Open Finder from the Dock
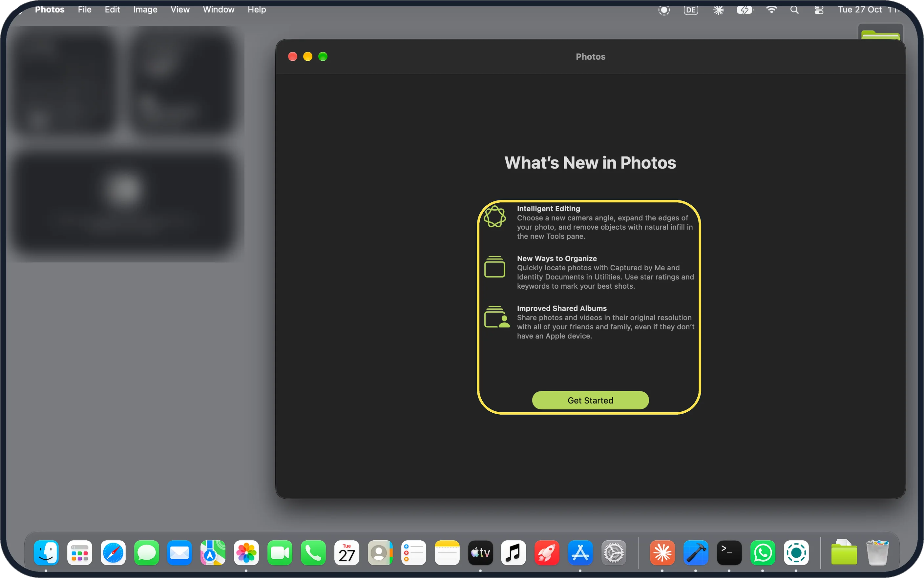This screenshot has width=924, height=578. (46, 553)
